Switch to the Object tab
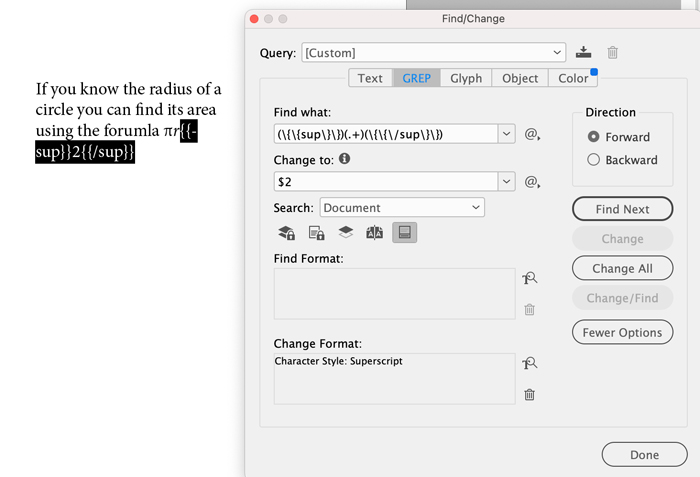This screenshot has height=477, width=700. tap(520, 78)
